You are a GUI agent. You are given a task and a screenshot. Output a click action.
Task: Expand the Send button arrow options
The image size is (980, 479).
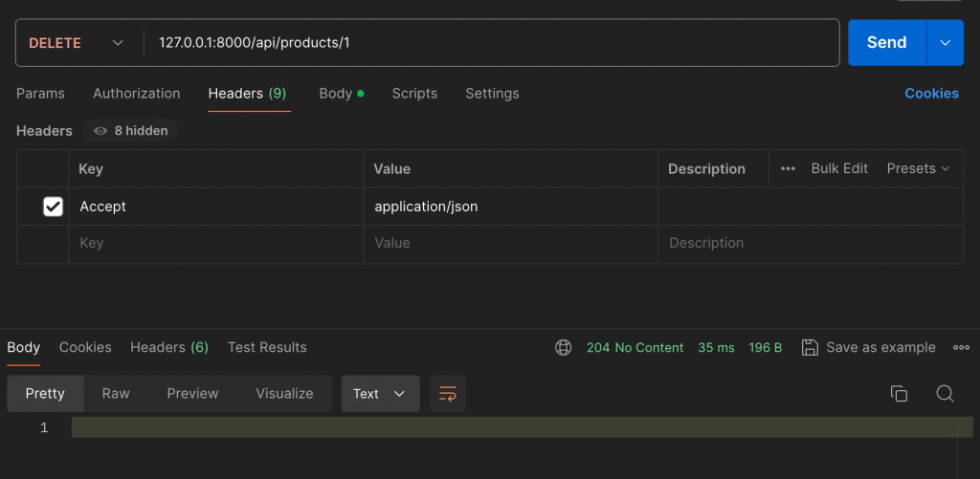(946, 43)
